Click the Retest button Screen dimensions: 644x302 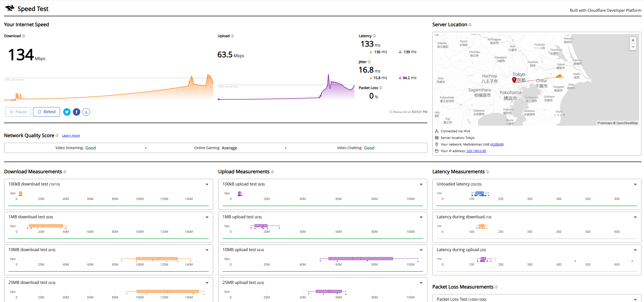[47, 112]
